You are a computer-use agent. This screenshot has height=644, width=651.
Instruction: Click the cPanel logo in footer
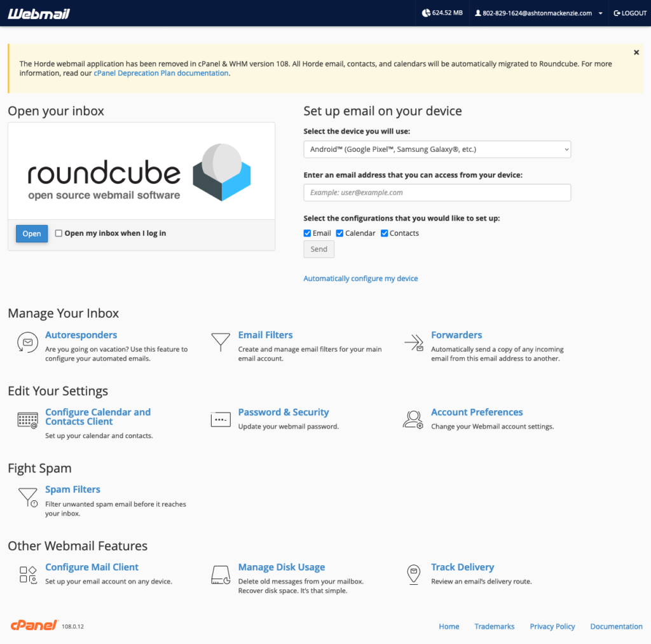pyautogui.click(x=34, y=626)
